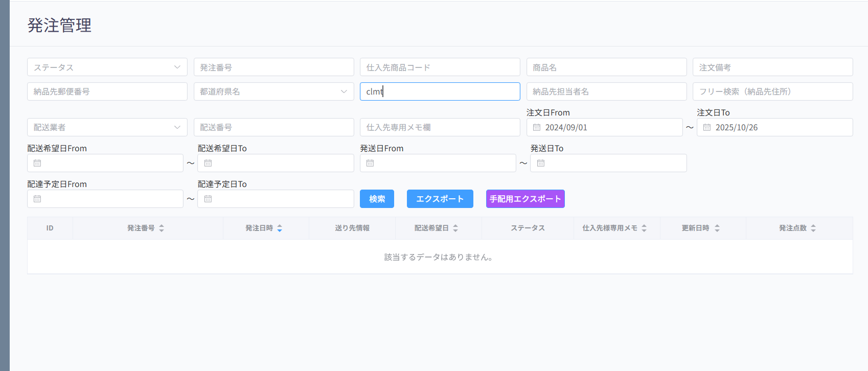Focus the 商品名 input field
Image resolution: width=868 pixels, height=371 pixels.
click(x=606, y=67)
